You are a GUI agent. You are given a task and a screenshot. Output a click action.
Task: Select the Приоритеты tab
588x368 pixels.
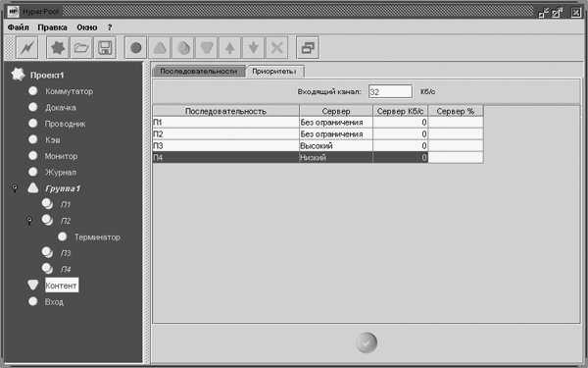274,72
